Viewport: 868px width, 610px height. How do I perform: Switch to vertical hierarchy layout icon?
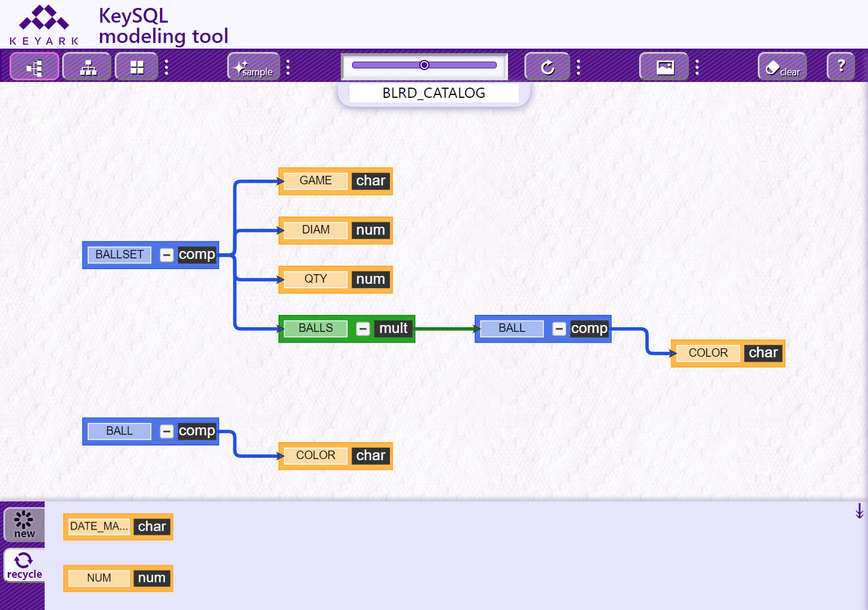point(88,67)
